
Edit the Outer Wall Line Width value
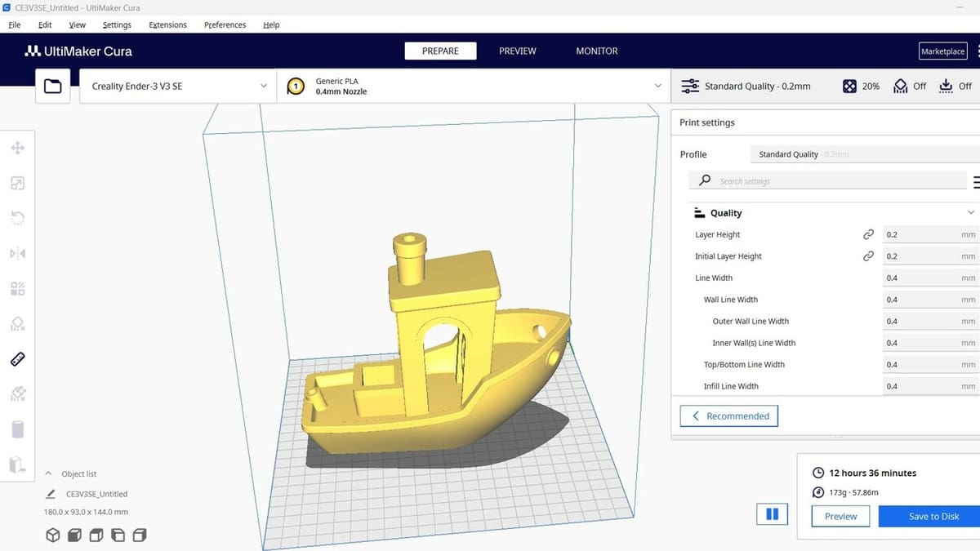tap(930, 321)
